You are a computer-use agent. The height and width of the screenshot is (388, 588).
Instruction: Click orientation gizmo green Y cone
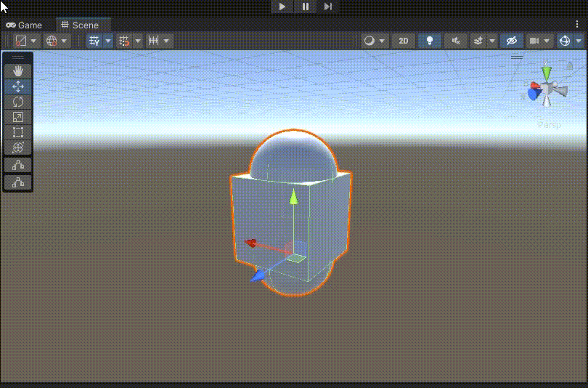[547, 73]
